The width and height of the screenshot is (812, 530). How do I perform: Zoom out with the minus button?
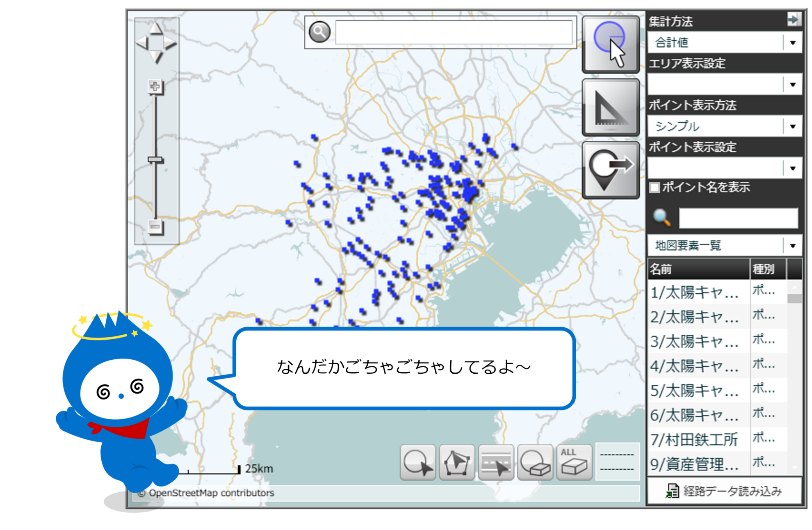(155, 227)
